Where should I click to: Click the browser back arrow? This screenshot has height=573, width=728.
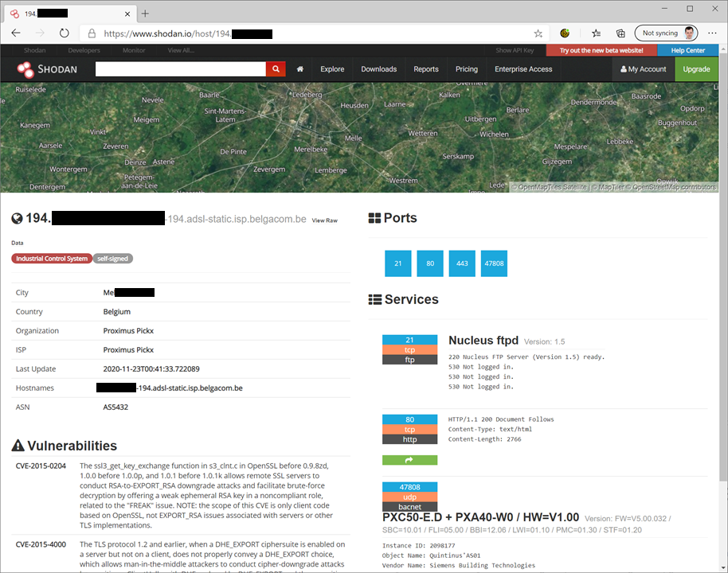(x=16, y=33)
